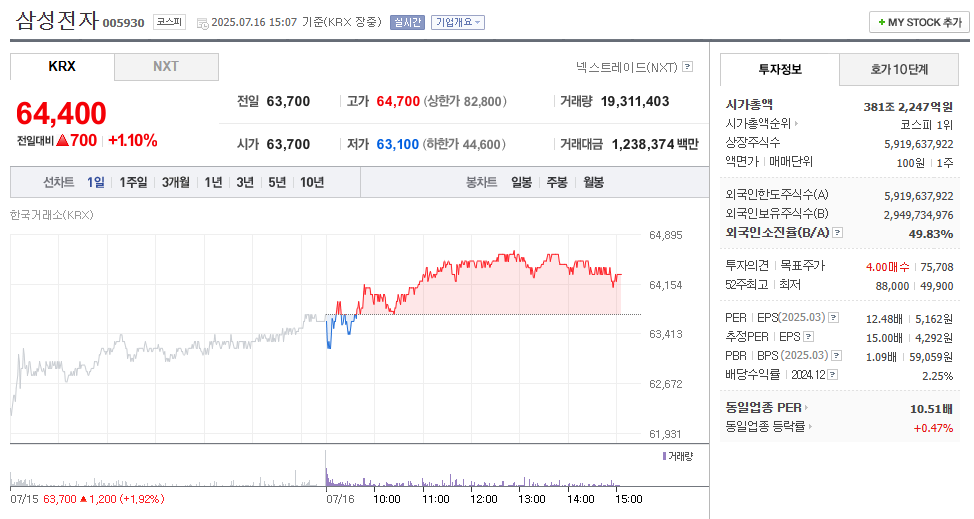This screenshot has width=974, height=519.
Task: Click the MY STOCK 추가 button
Action: (919, 22)
